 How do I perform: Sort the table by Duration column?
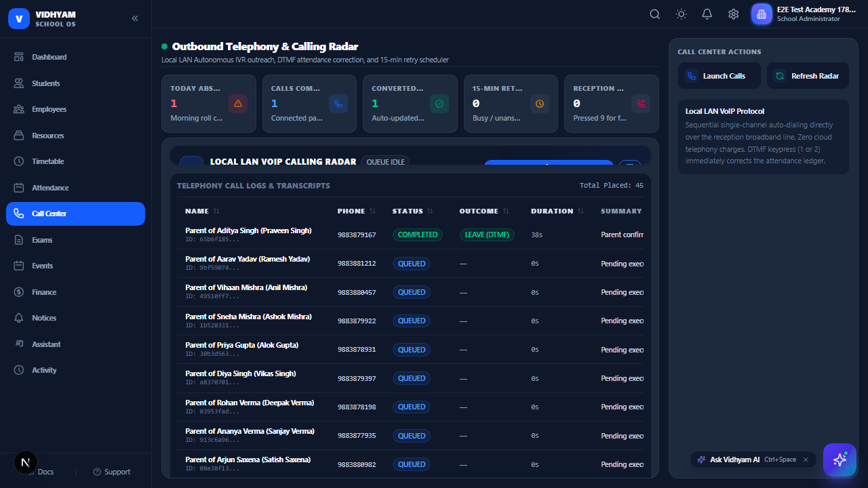(557, 211)
